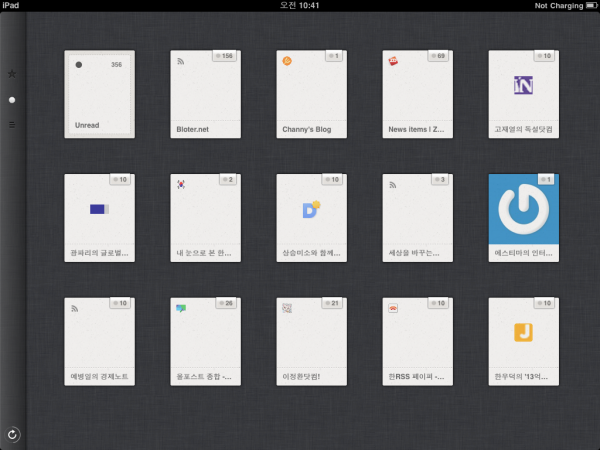Click the RSS icon on Bloter.net card
The height and width of the screenshot is (450, 600).
coord(181,61)
